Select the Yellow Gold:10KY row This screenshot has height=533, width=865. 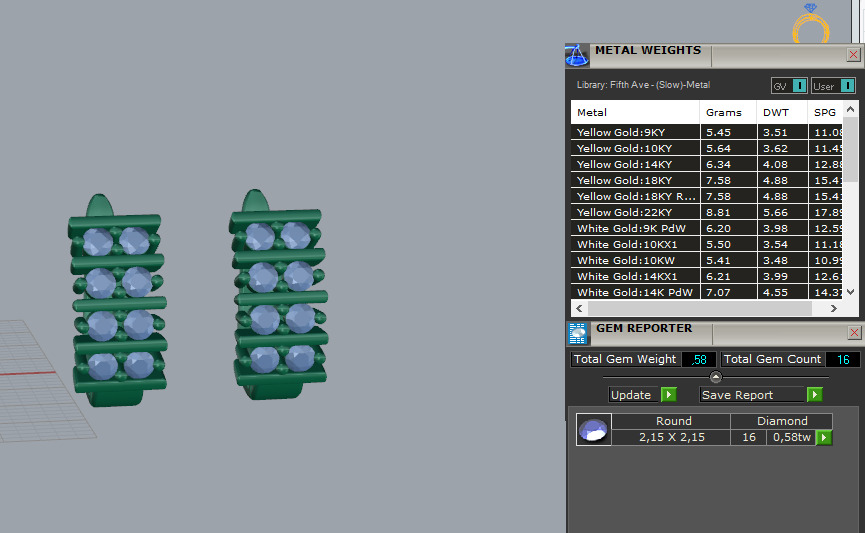coord(707,148)
